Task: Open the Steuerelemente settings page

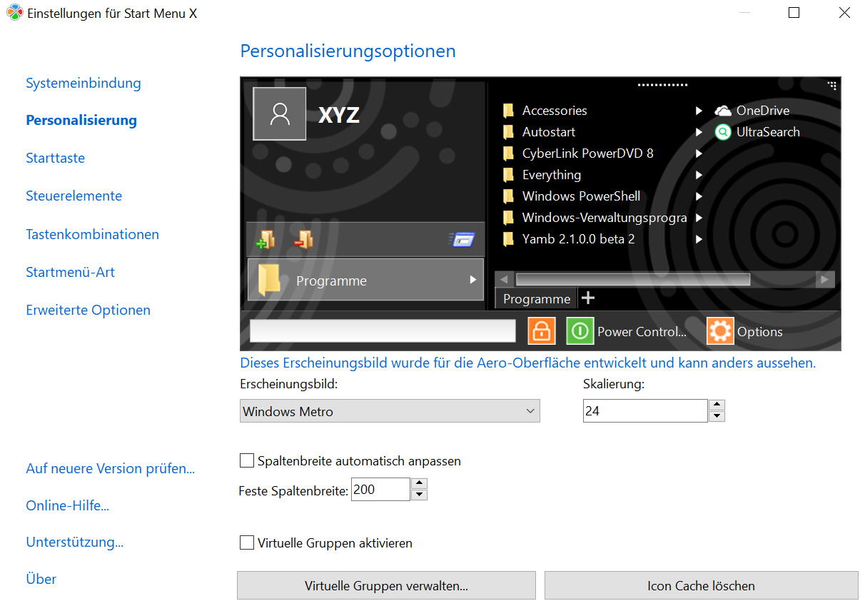Action: point(74,196)
